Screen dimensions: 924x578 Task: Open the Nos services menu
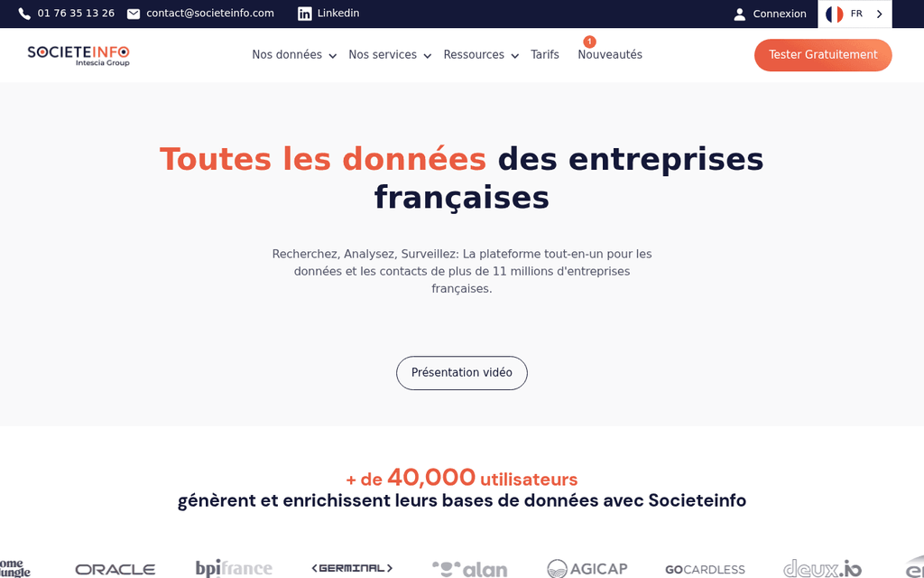pyautogui.click(x=383, y=54)
